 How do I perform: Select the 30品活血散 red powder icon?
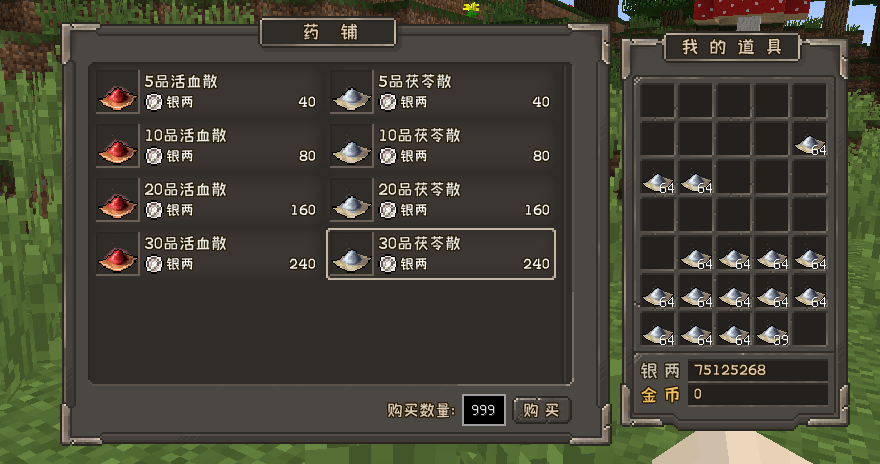pos(117,254)
